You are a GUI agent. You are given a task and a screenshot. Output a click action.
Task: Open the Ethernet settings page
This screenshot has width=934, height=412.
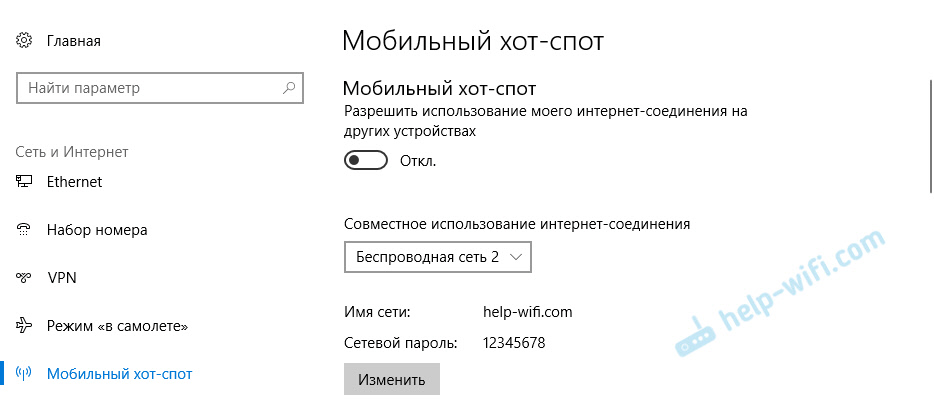pos(74,182)
